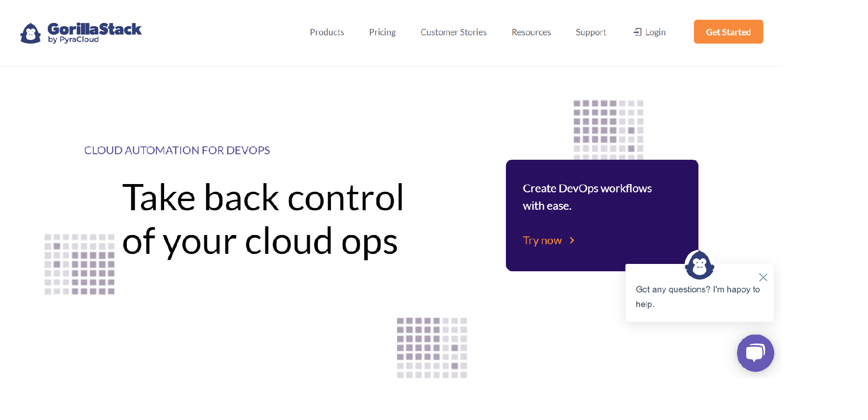
Task: Click the chevron arrow beside Try now
Action: coord(572,241)
